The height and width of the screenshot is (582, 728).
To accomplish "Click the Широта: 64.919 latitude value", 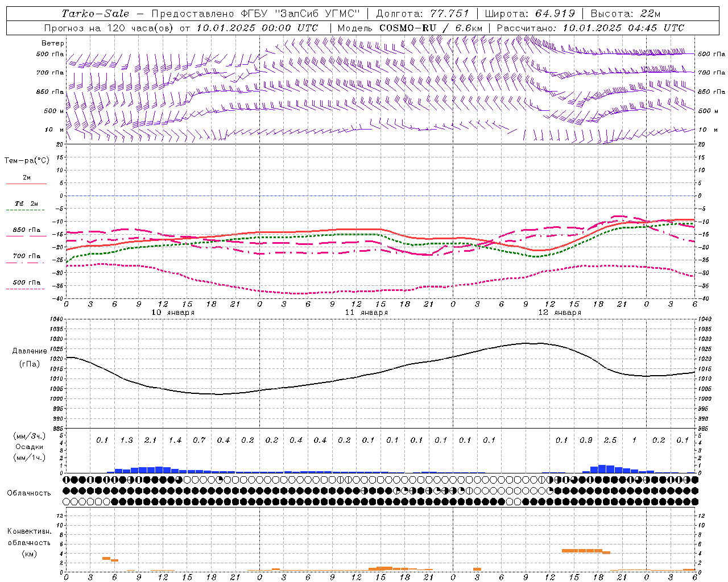I will pyautogui.click(x=530, y=14).
